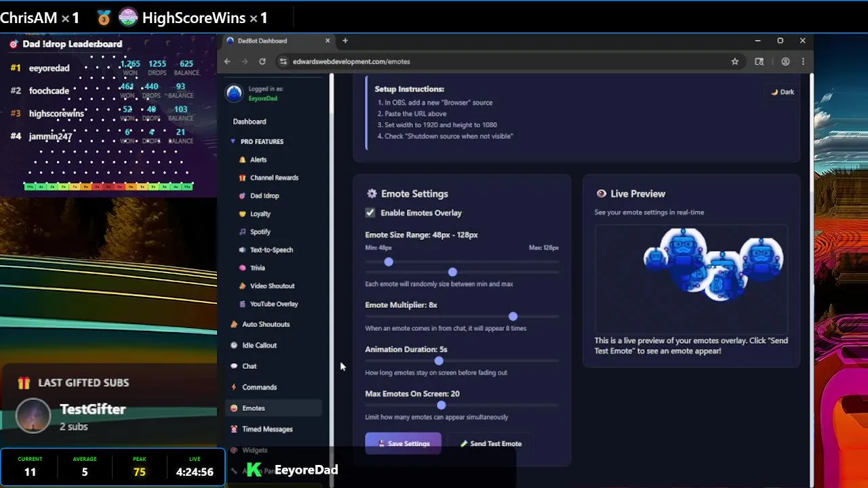Image resolution: width=868 pixels, height=488 pixels.
Task: Click the Text-to-Speech speaker icon
Action: click(243, 250)
